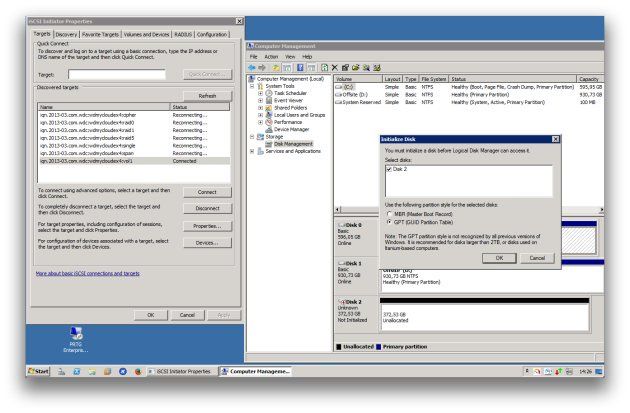Open the File menu in Computer Management

[x=254, y=57]
